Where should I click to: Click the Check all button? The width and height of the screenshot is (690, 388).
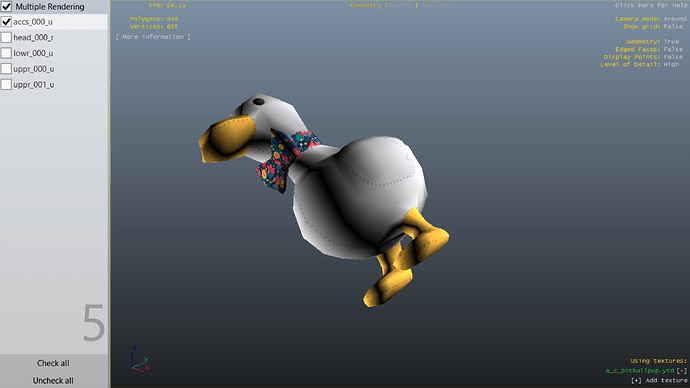point(53,363)
